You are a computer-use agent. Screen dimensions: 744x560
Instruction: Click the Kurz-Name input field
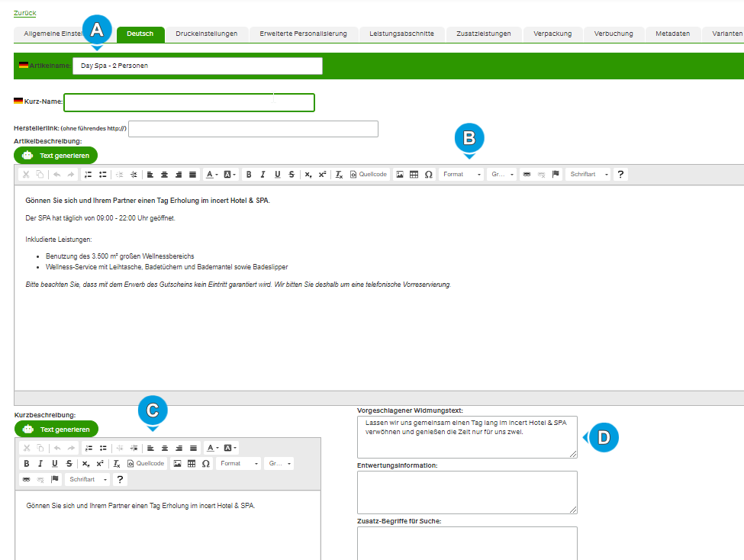189,102
